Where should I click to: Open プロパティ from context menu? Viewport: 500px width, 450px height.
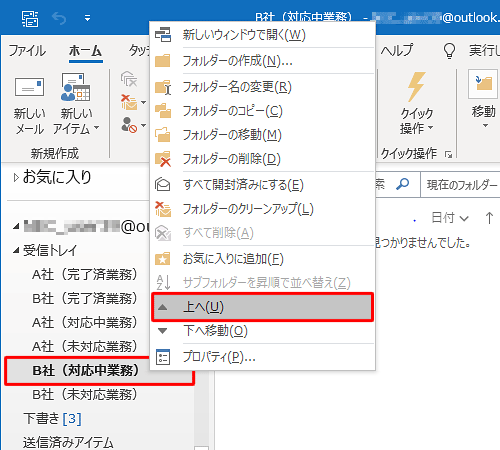pyautogui.click(x=263, y=357)
